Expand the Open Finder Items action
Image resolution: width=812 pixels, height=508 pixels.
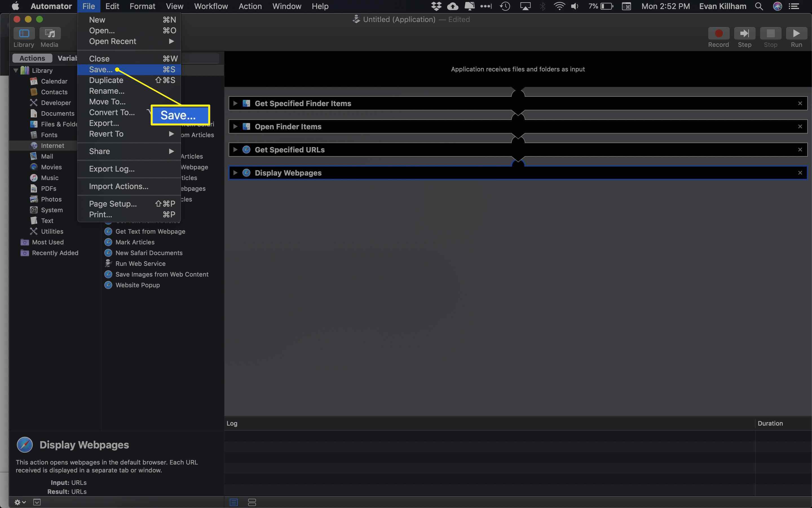(235, 127)
